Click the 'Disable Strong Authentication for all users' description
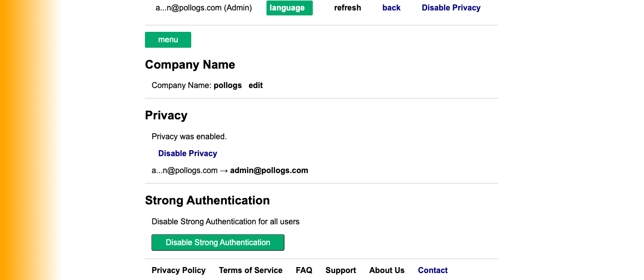Image resolution: width=644 pixels, height=280 pixels. point(226,222)
